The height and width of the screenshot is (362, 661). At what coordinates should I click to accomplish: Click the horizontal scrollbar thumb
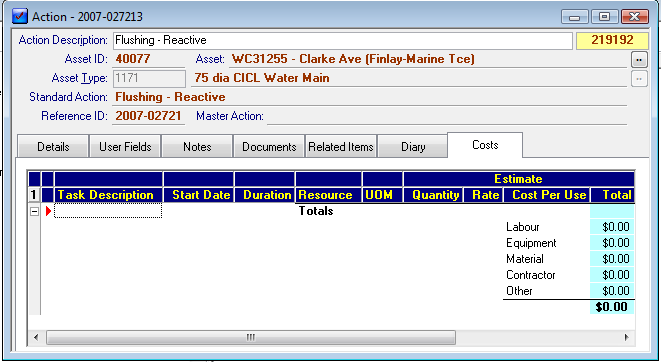[x=251, y=338]
